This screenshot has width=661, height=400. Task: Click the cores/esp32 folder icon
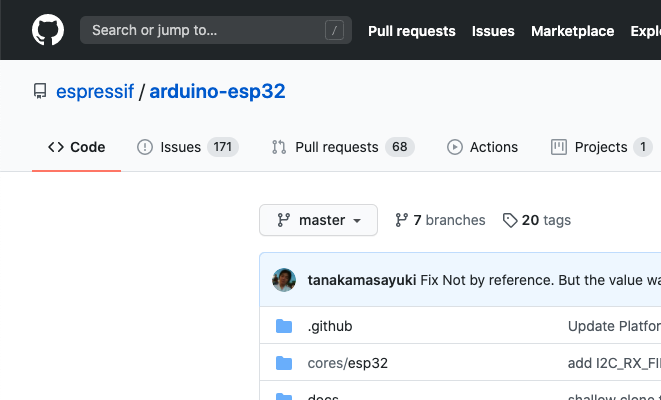[284, 363]
